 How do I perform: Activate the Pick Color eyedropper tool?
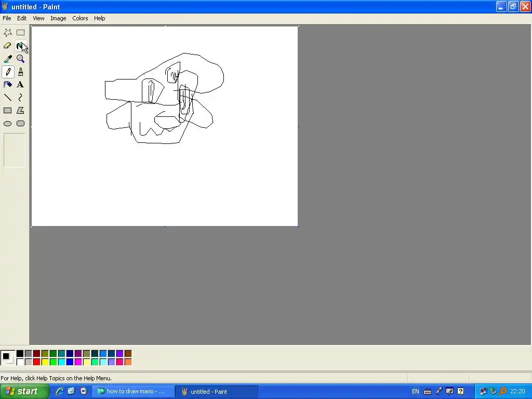[7, 59]
